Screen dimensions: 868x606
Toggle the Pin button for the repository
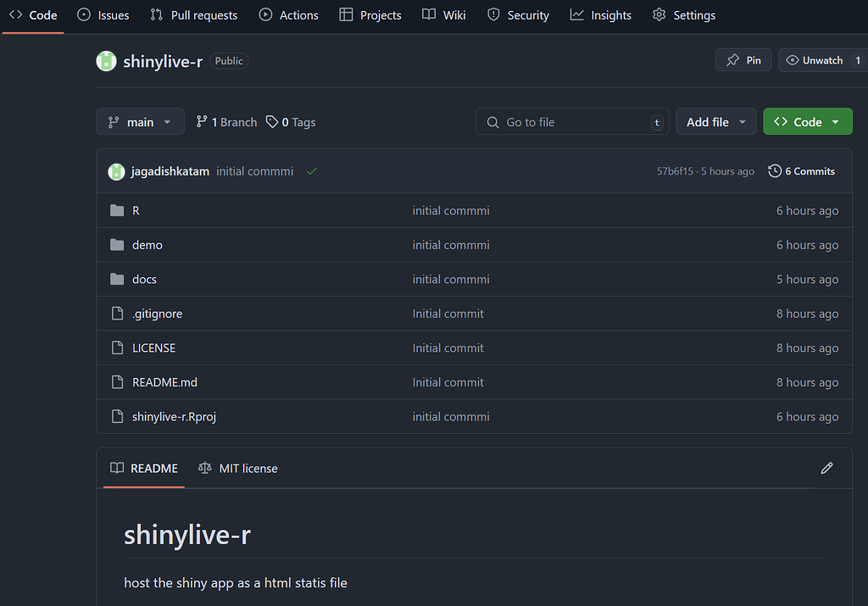coord(743,59)
